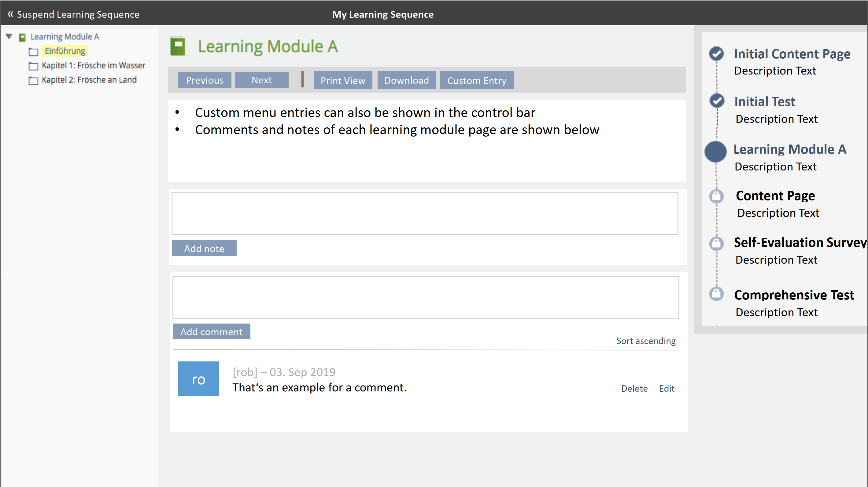Click Initial Test checkmark step
Image resolution: width=868 pixels, height=487 pixels.
(x=716, y=101)
